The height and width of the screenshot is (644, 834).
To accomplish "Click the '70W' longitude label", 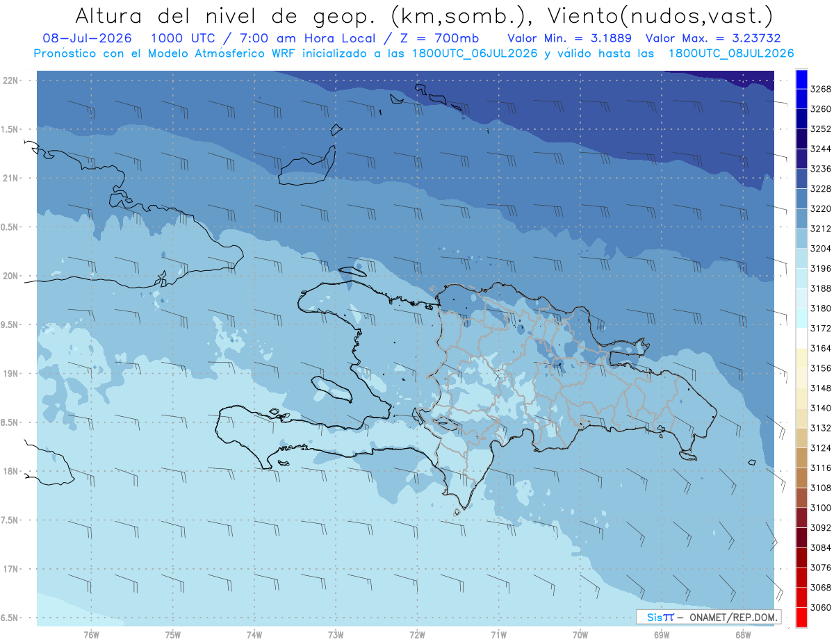I will pyautogui.click(x=580, y=635).
